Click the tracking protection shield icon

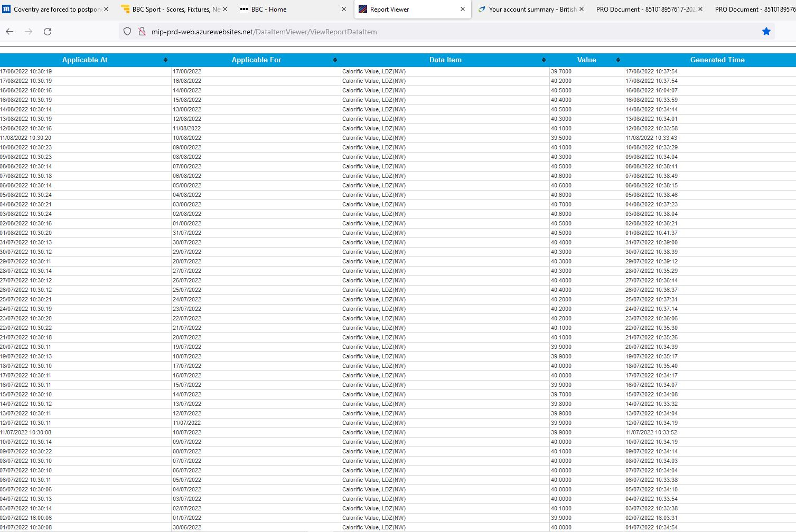[127, 32]
